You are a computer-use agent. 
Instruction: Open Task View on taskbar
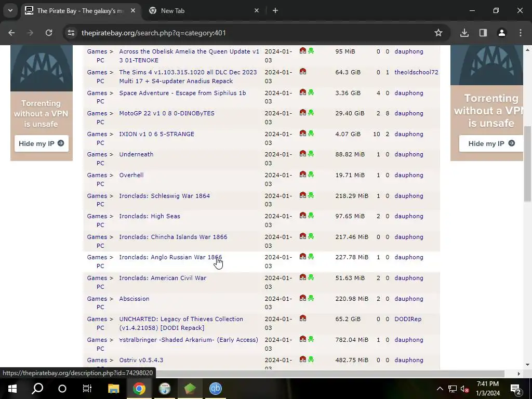[87, 389]
